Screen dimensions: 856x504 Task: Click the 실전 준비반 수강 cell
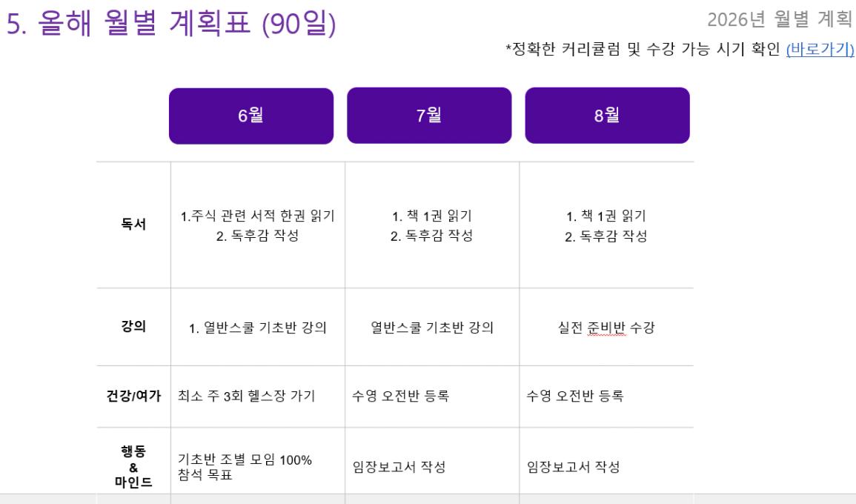[x=606, y=328]
